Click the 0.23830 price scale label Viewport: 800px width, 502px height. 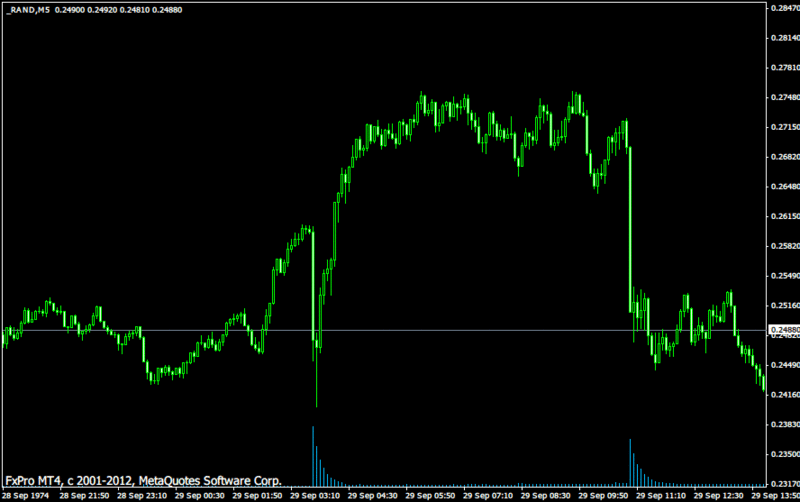(x=785, y=424)
